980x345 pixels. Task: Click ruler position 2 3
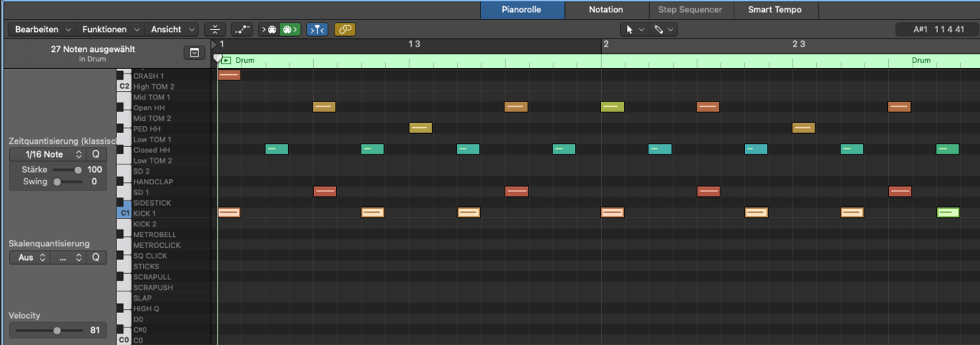(798, 44)
